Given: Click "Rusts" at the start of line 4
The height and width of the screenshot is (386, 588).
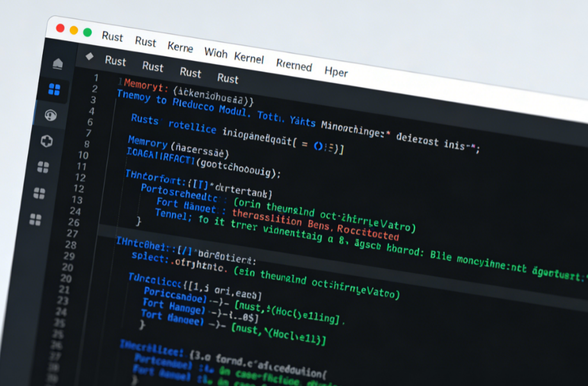Looking at the screenshot, I should 145,120.
